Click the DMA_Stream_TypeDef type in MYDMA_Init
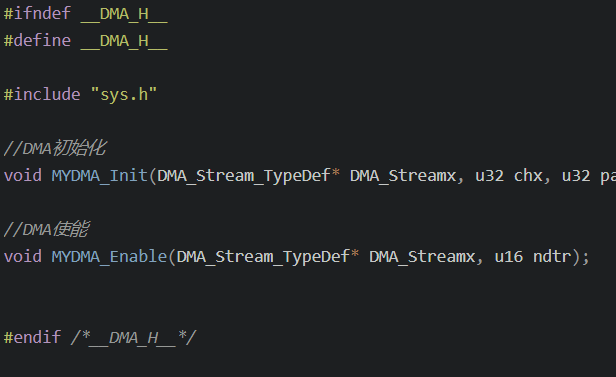Viewport: 616px width, 377px height. click(x=244, y=176)
